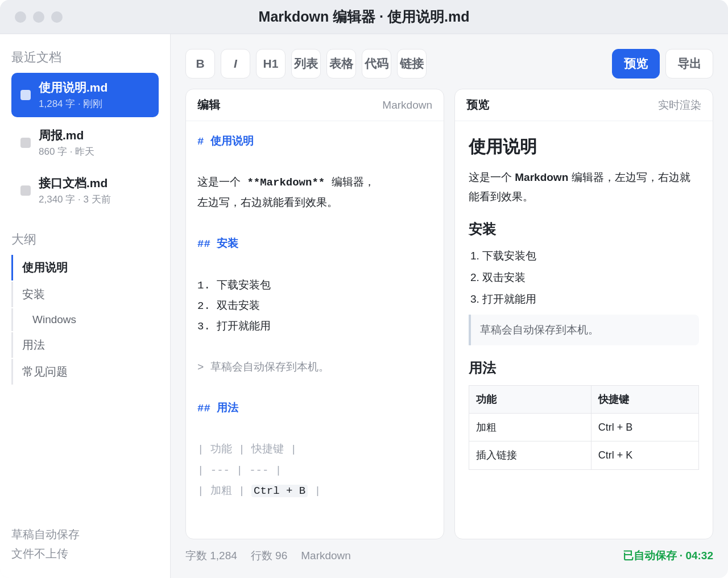Click the Markdown status bar entry
The image size is (728, 578).
[x=326, y=556]
